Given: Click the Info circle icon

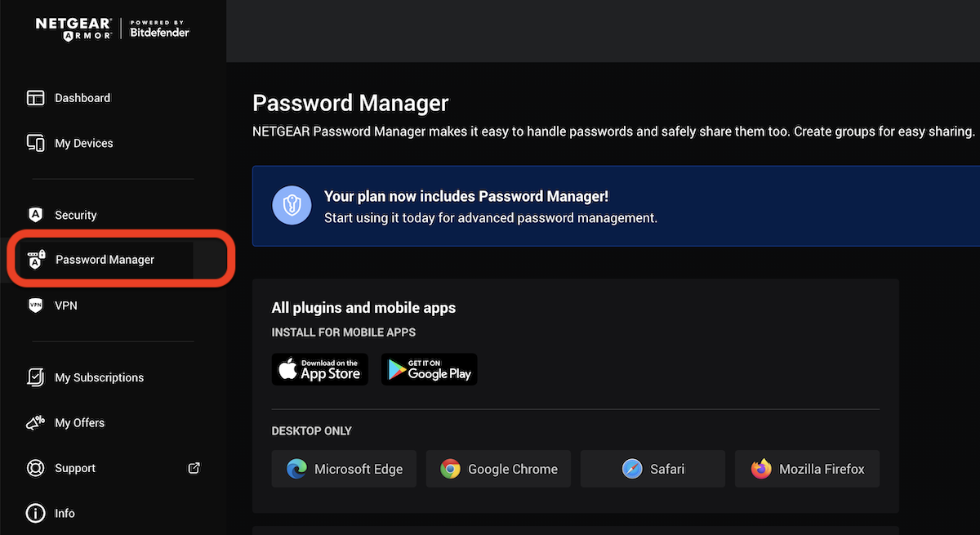Looking at the screenshot, I should [35, 513].
